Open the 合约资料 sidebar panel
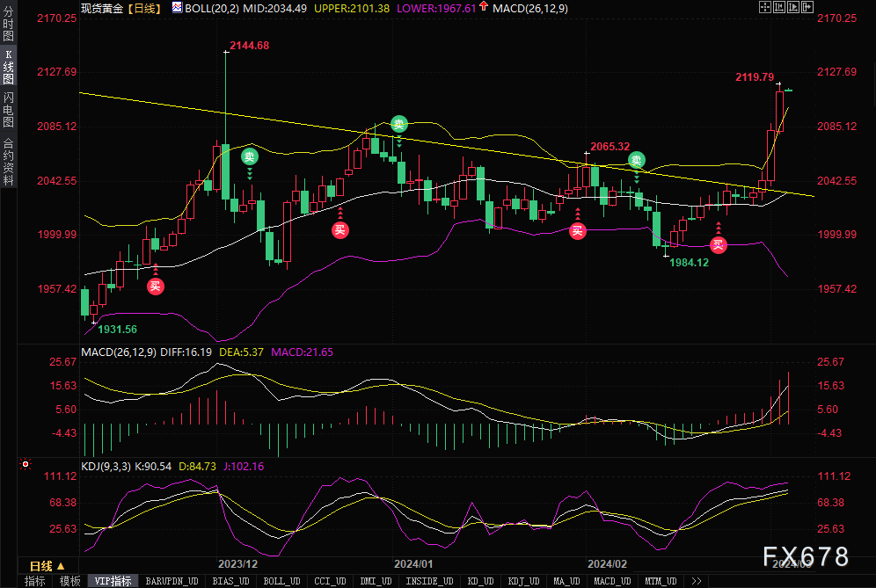This screenshot has height=588, width=876. coord(8,162)
